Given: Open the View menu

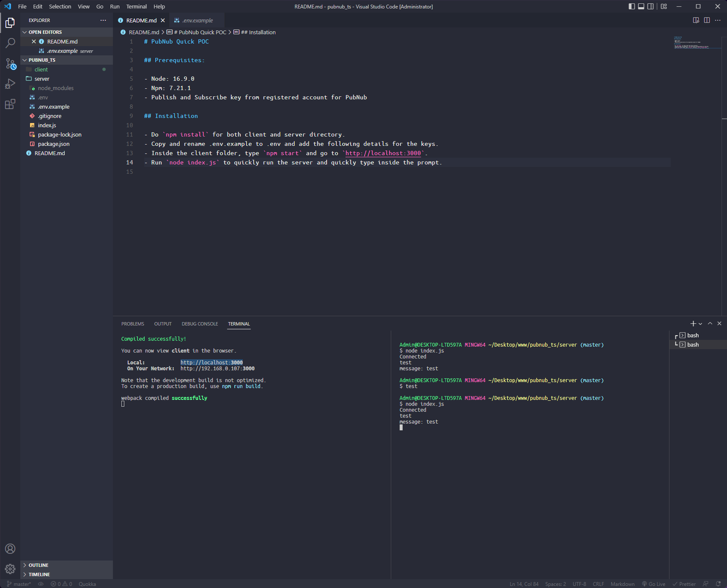Looking at the screenshot, I should click(x=84, y=6).
